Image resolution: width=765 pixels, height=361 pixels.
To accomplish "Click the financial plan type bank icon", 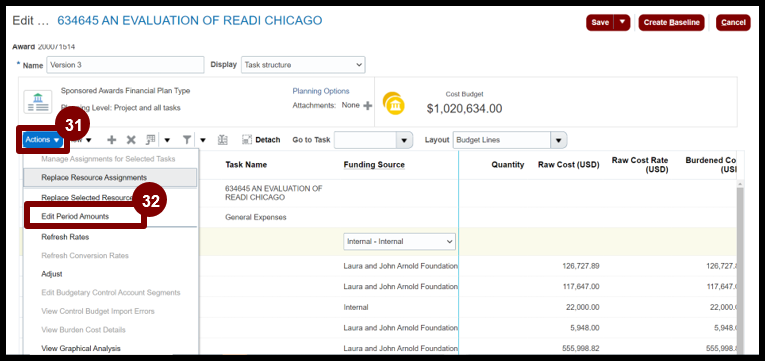I will tap(38, 102).
